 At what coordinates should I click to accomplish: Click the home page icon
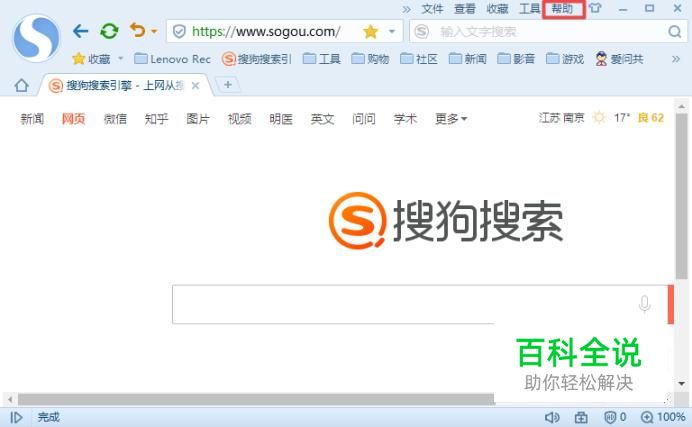[21, 85]
